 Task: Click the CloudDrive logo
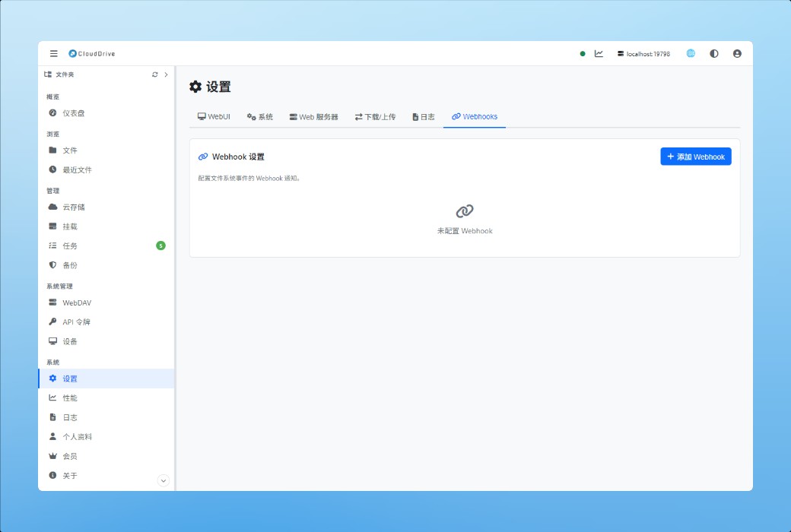[92, 53]
